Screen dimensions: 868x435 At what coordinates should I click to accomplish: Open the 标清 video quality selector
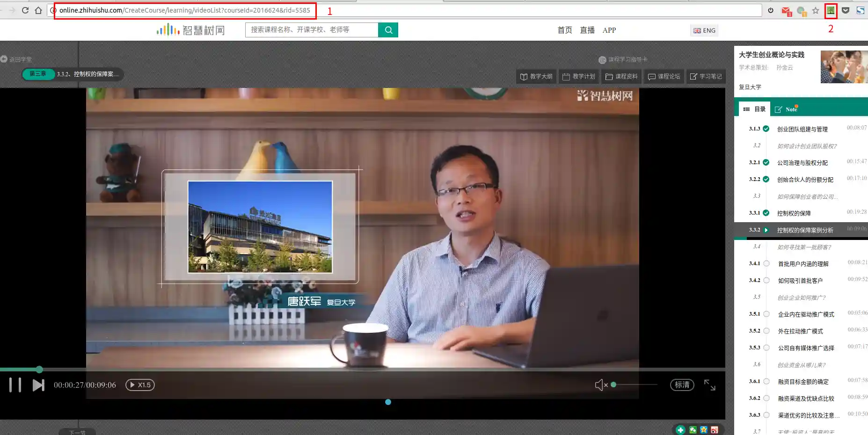tap(682, 385)
